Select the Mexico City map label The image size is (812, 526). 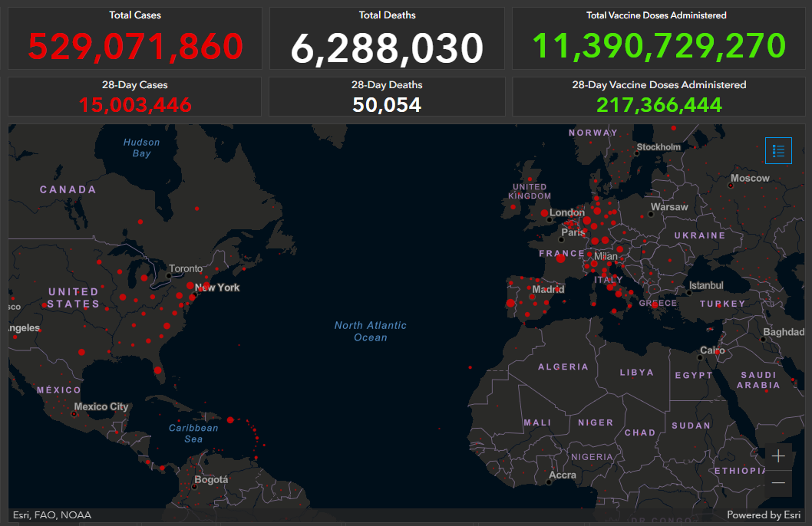(101, 406)
